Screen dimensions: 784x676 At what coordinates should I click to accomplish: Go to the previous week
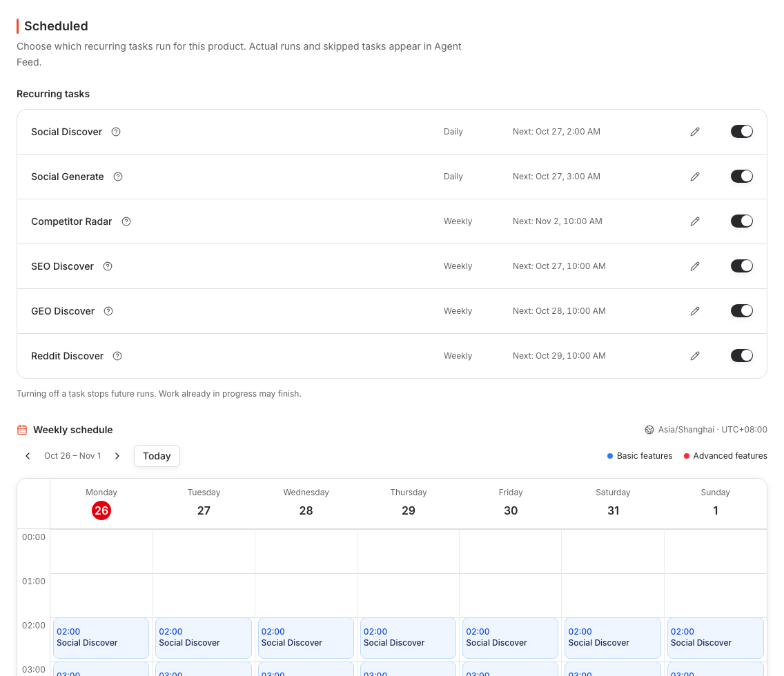tap(28, 456)
